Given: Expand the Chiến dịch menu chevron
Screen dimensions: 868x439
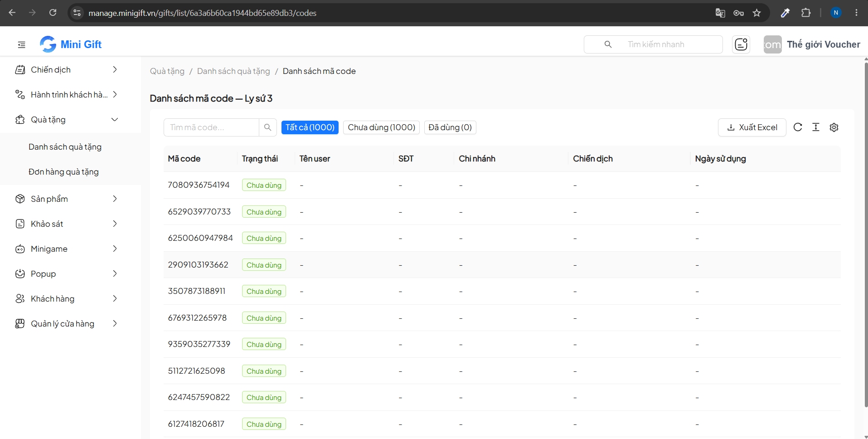Looking at the screenshot, I should click(x=115, y=70).
